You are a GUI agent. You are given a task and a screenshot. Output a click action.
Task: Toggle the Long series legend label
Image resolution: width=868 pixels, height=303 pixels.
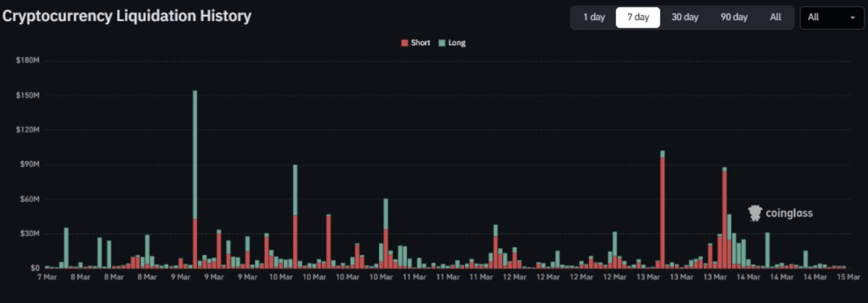457,43
